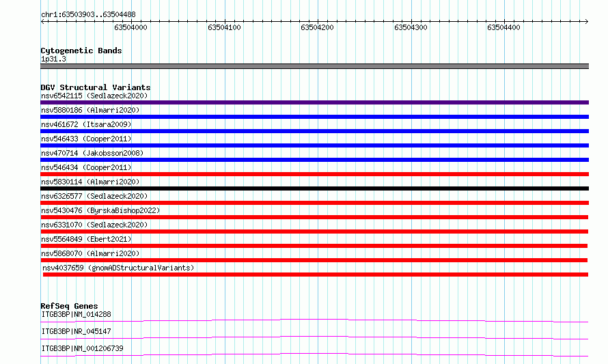Select the red nsv5564849 variant bar
The image size is (608, 364).
coord(314,246)
